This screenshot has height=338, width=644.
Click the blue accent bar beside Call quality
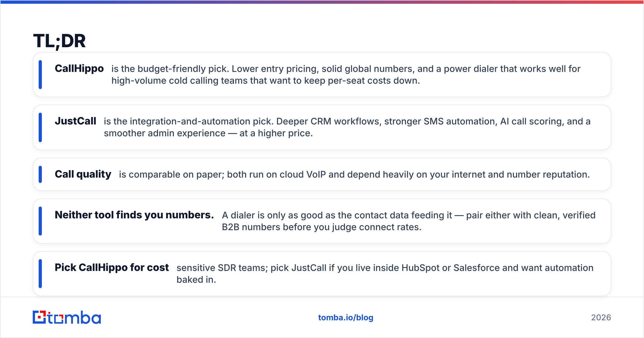40,174
